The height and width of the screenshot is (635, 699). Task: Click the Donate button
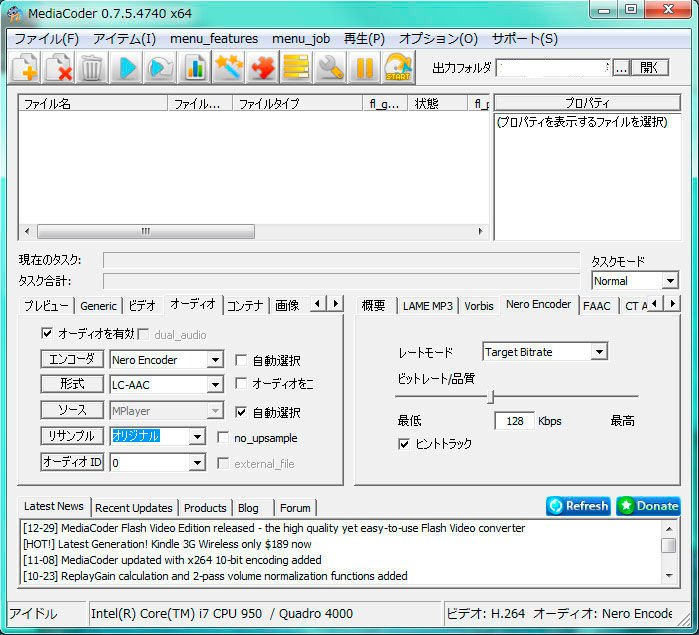[648, 506]
